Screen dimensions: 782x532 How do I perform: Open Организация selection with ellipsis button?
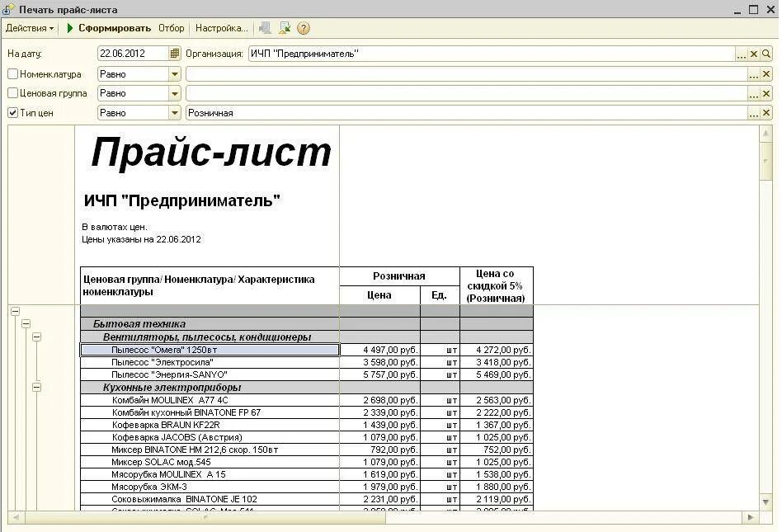click(x=741, y=54)
